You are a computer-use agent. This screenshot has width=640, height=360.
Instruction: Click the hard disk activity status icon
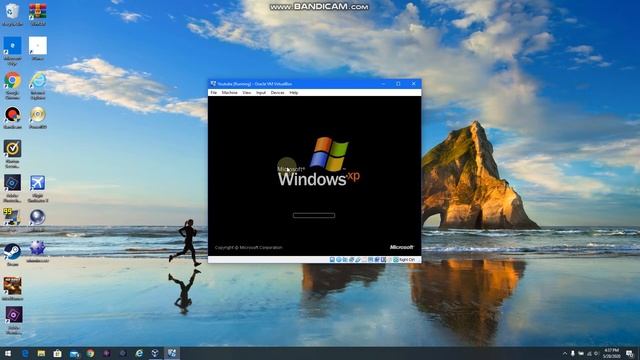coord(332,260)
